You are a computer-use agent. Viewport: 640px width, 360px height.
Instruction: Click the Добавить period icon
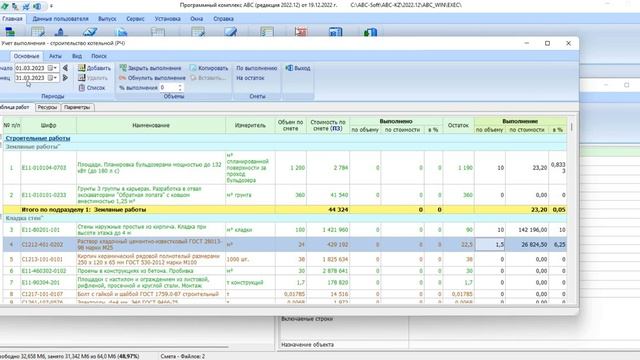(x=82, y=68)
